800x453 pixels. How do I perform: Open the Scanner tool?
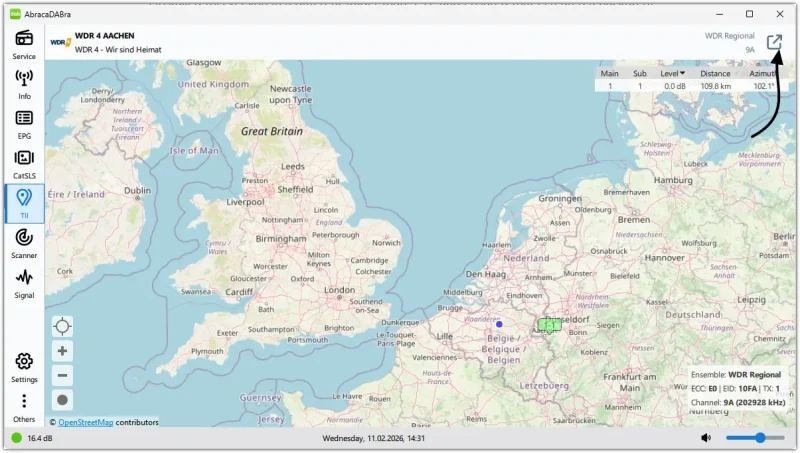pyautogui.click(x=24, y=242)
